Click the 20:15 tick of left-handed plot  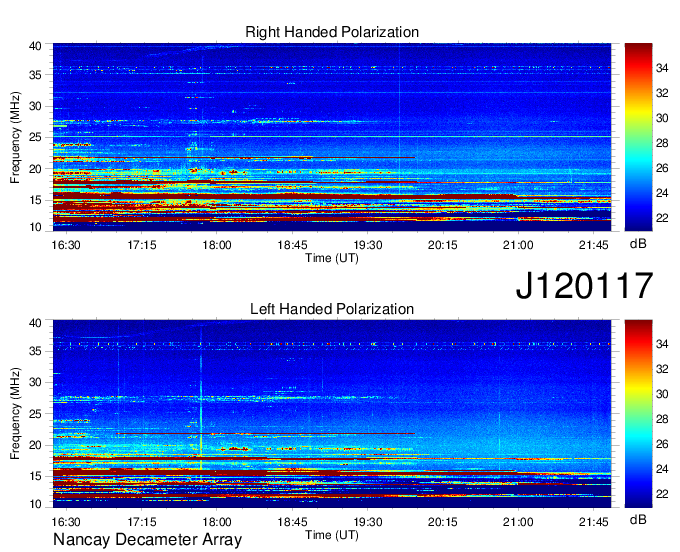coord(443,522)
